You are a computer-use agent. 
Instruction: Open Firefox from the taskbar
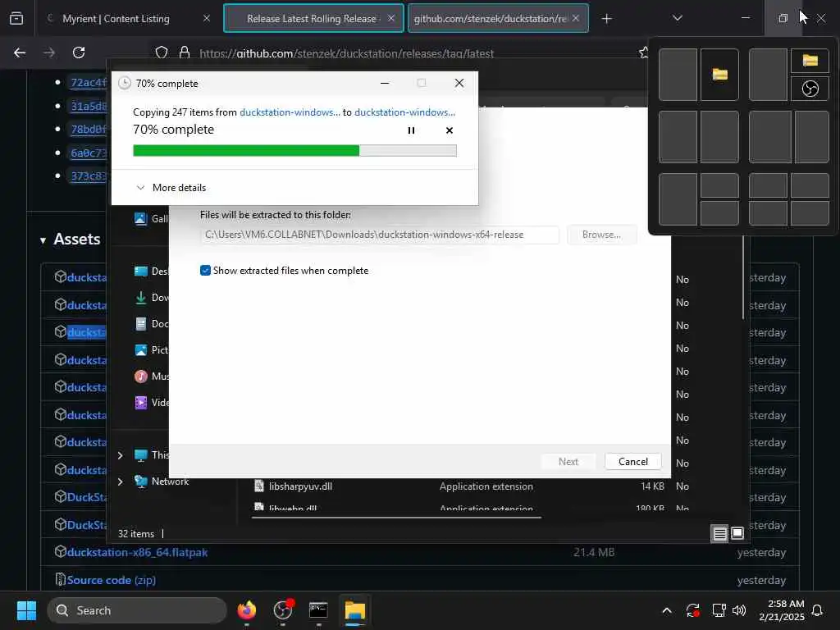246,610
